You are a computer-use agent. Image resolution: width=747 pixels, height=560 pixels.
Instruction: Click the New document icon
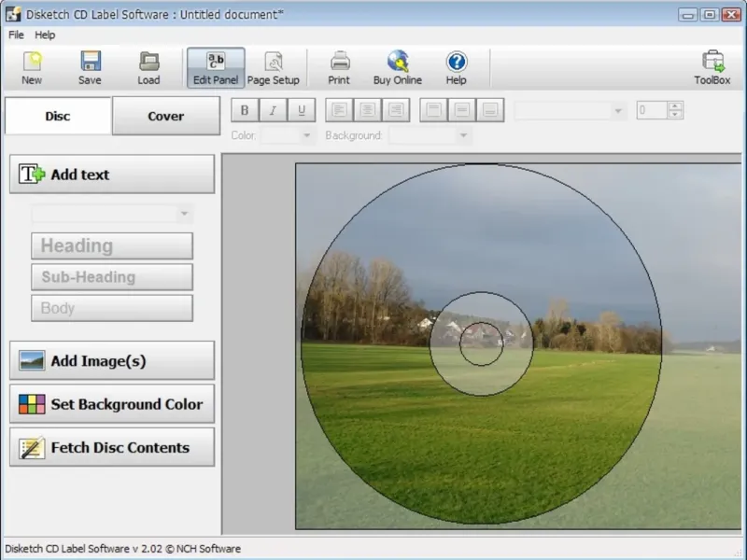32,67
